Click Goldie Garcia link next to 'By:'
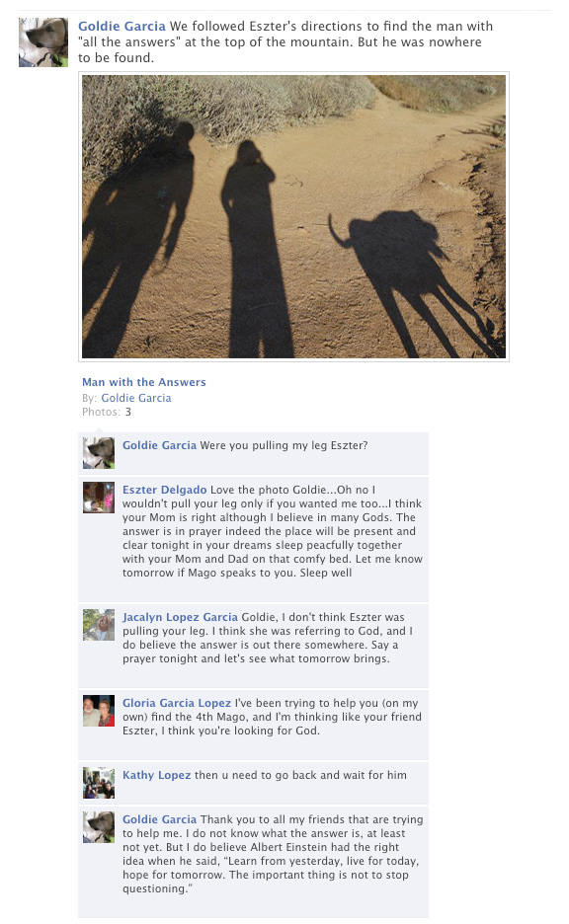The width and height of the screenshot is (569, 924). [136, 398]
